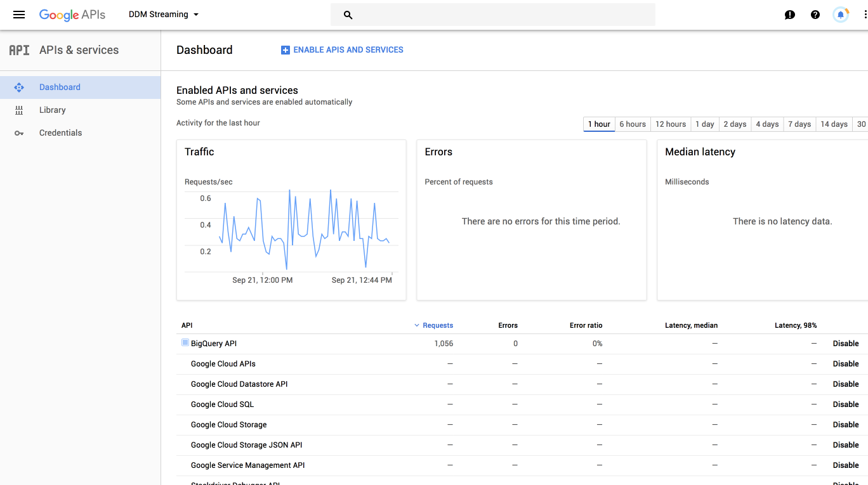Click the plus icon by Enable APIs
The image size is (868, 485).
point(286,50)
